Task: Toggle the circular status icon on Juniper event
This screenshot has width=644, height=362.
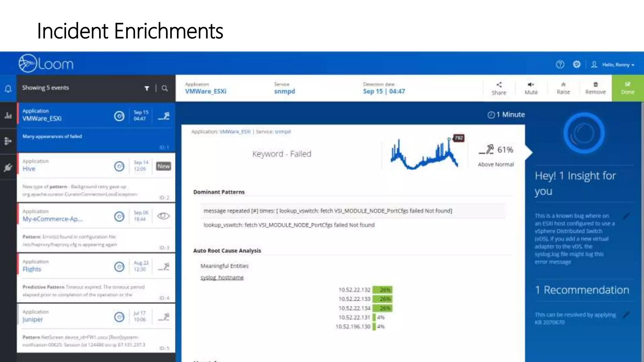Action: [119, 317]
